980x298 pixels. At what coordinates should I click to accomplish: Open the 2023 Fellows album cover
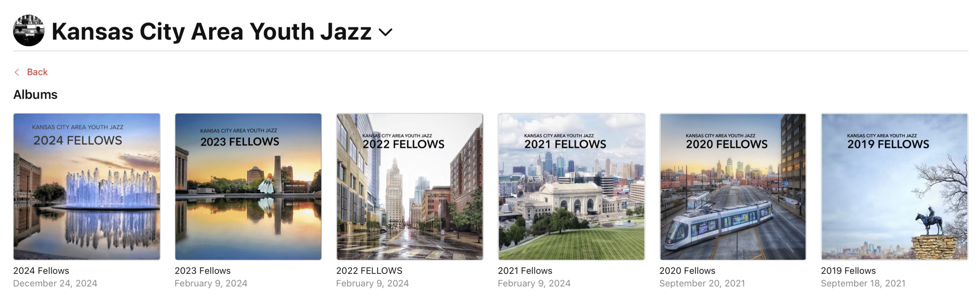tap(248, 186)
